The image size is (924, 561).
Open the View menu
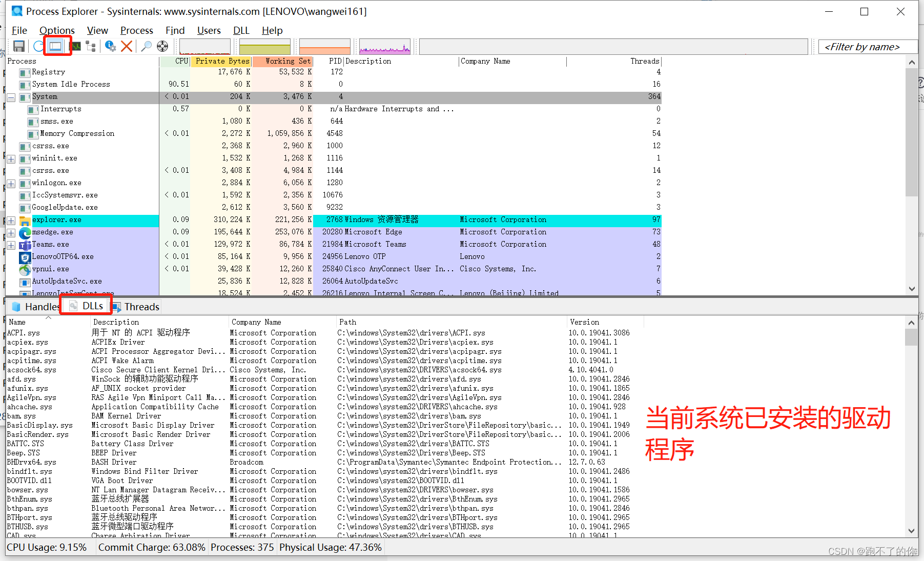[97, 30]
